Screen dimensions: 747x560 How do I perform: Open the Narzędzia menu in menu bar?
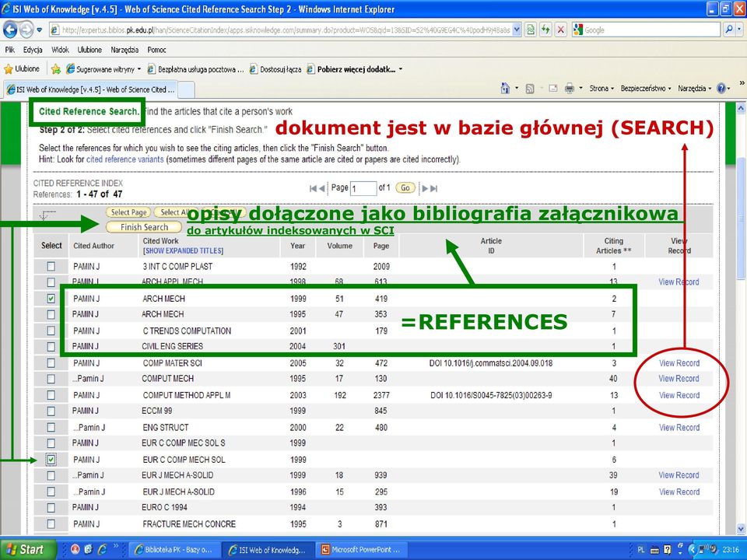click(x=124, y=50)
